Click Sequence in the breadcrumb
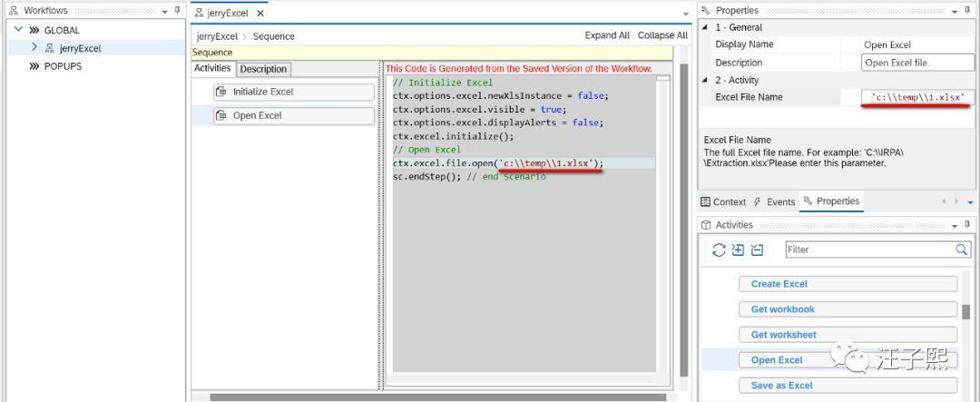Screen dimensions: 980x402 coord(274,36)
